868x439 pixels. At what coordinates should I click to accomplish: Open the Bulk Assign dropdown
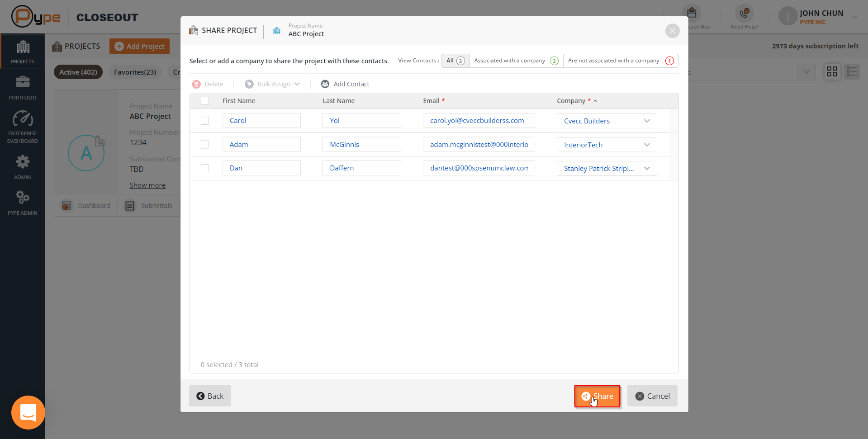[272, 84]
